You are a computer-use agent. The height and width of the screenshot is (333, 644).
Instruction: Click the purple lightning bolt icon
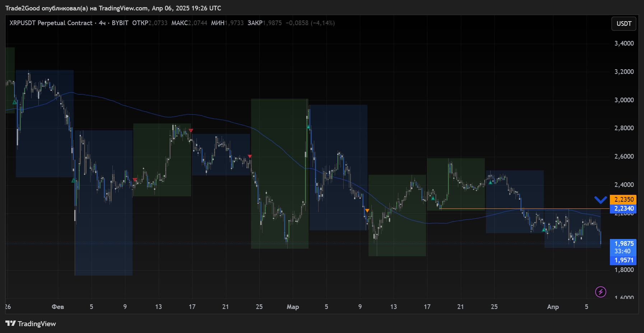pyautogui.click(x=601, y=292)
